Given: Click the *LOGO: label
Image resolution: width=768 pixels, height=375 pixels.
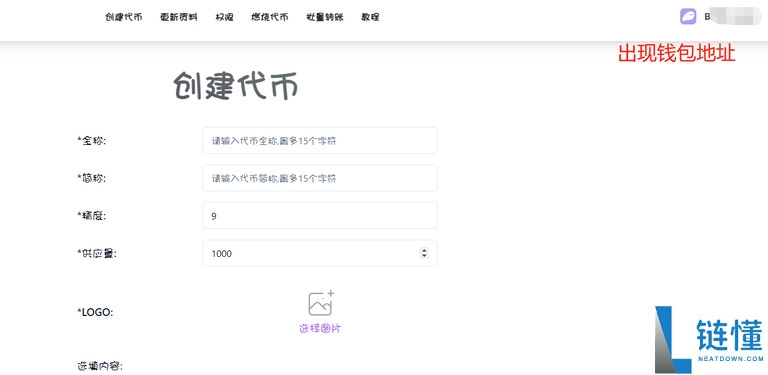Looking at the screenshot, I should (x=95, y=312).
